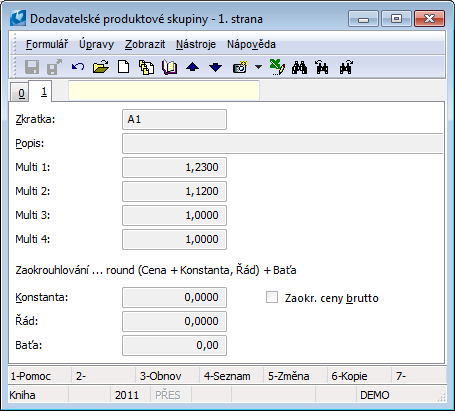Go to previous record with up arrow
Image resolution: width=455 pixels, height=411 pixels.
193,67
